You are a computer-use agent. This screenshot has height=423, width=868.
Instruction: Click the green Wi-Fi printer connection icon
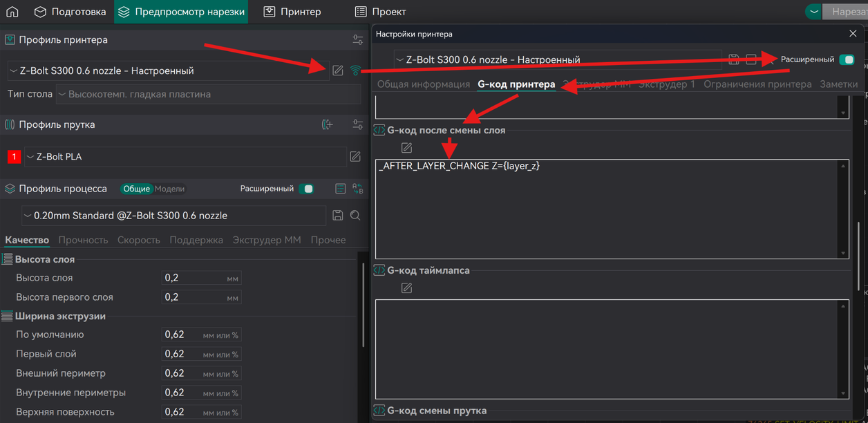[355, 70]
